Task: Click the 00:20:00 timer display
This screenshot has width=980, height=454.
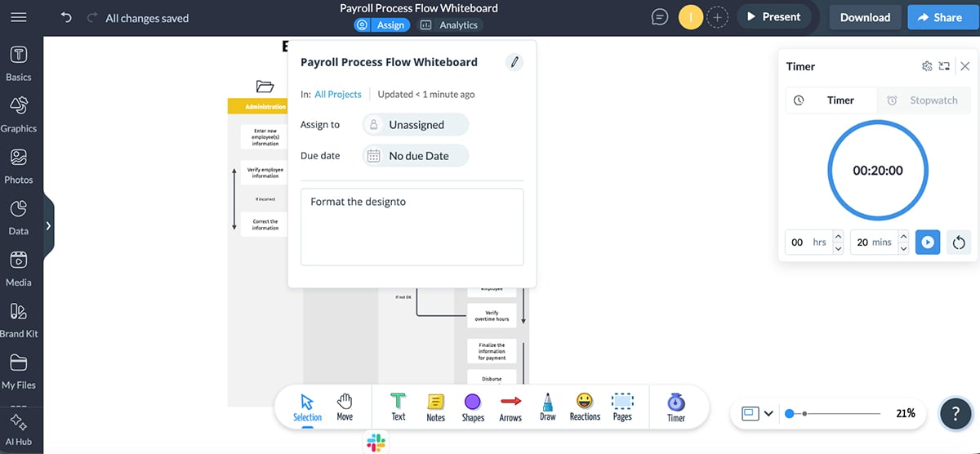Action: [878, 171]
